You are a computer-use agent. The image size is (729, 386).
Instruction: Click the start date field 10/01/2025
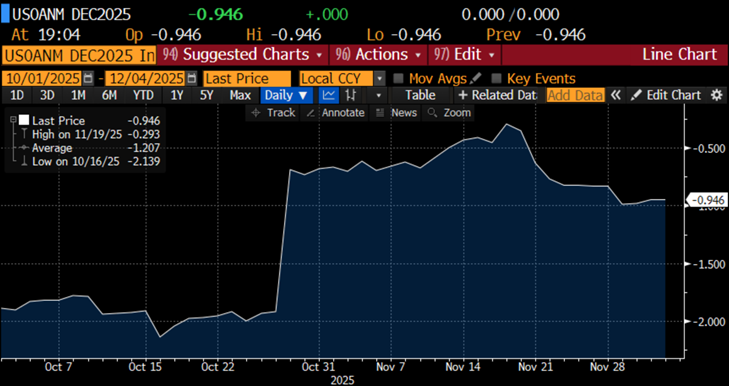(x=42, y=78)
